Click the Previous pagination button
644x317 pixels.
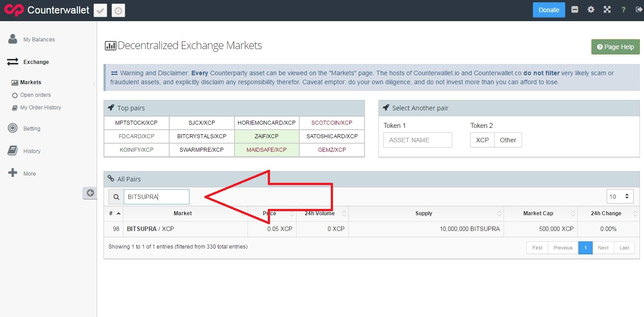pos(563,248)
